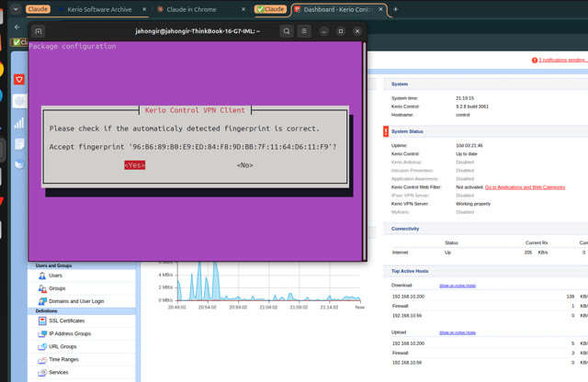Open a new browser tab
This screenshot has height=382, width=588.
(x=395, y=9)
